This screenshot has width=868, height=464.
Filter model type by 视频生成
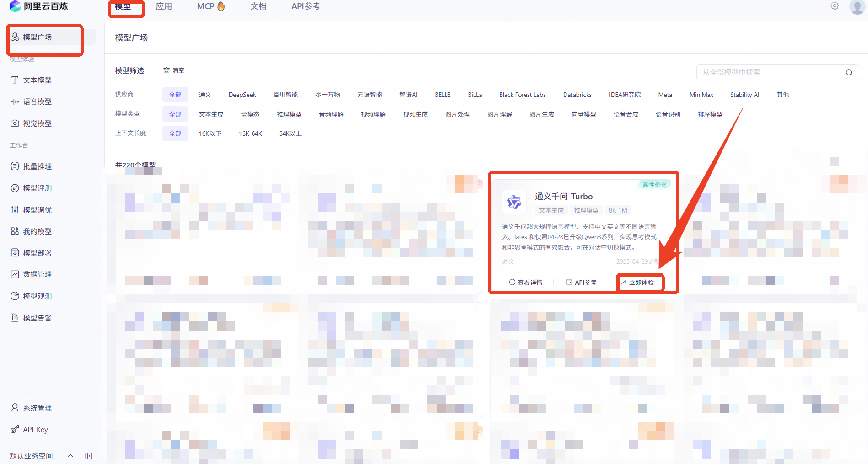[x=415, y=114]
